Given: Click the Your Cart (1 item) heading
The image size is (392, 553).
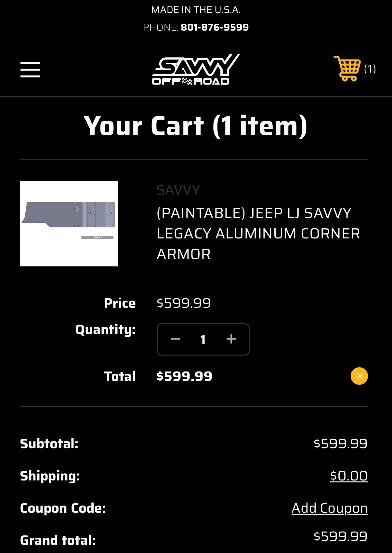Looking at the screenshot, I should click(x=196, y=126).
